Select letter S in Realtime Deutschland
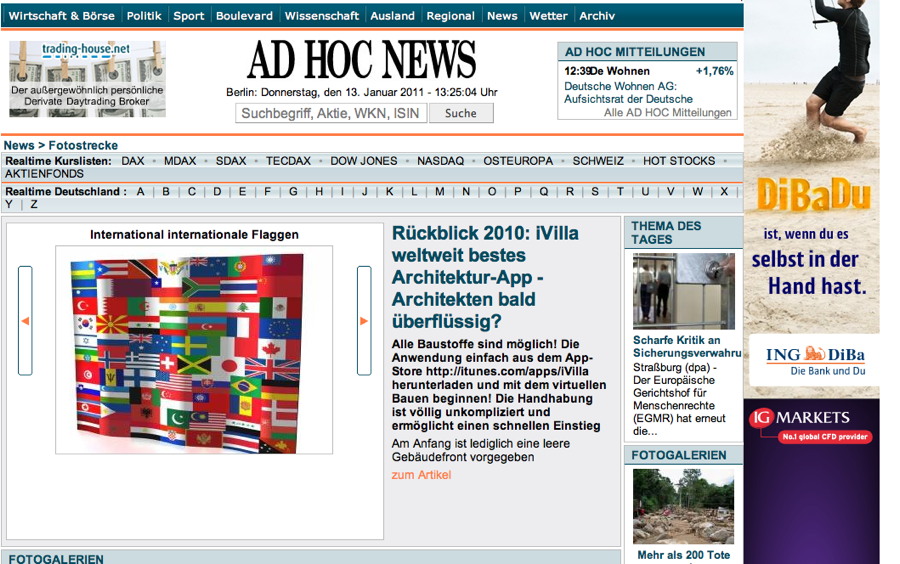The height and width of the screenshot is (564, 900). tap(595, 192)
